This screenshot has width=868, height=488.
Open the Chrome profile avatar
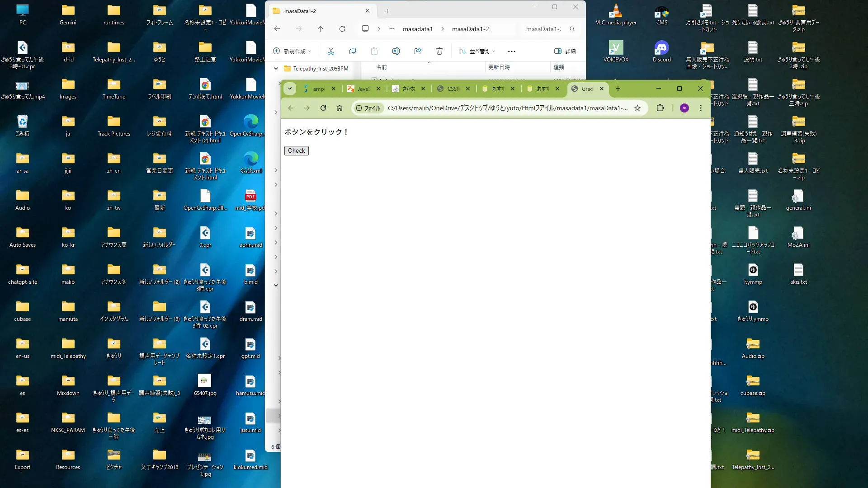(x=684, y=108)
